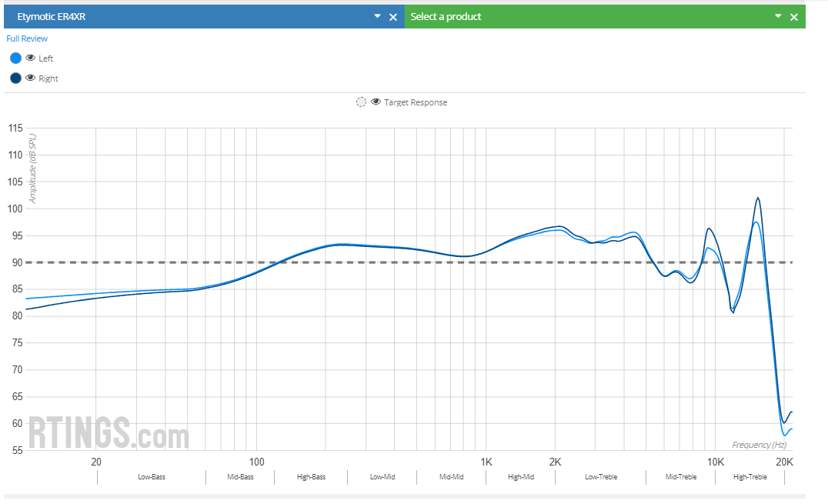Click the dashed Target Response swatch circle
This screenshot has width=828, height=504.
point(361,102)
